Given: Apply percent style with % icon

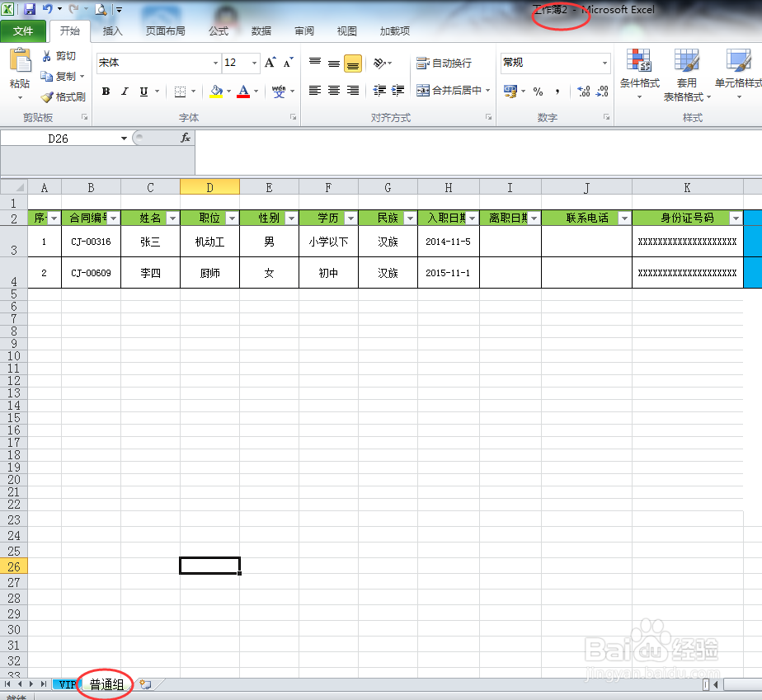Looking at the screenshot, I should 538,92.
